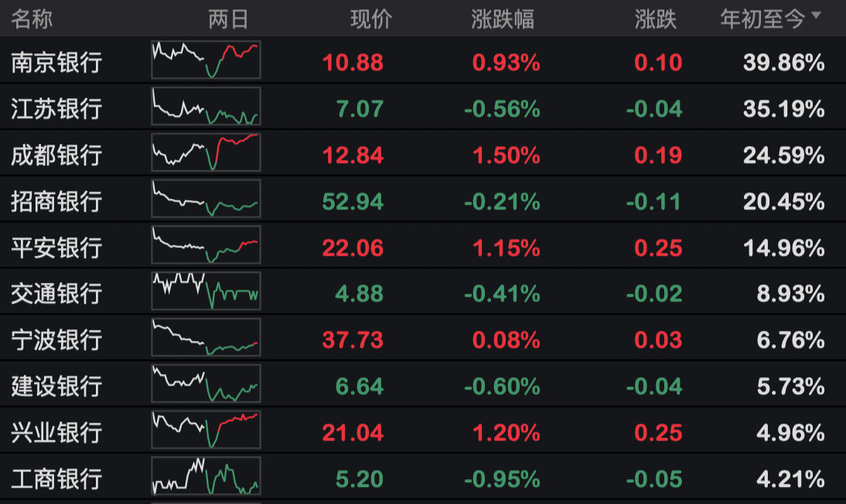Click the 两日 column header

click(x=228, y=19)
